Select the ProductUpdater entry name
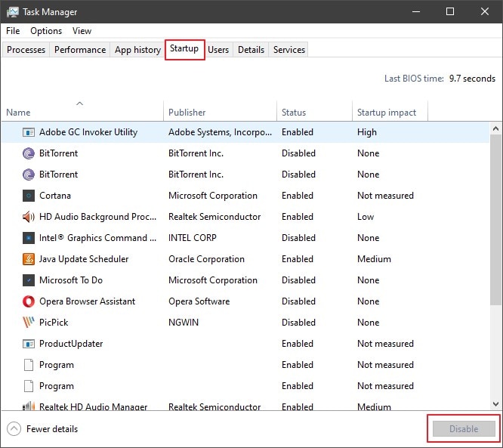This screenshot has height=448, width=503. 71,344
